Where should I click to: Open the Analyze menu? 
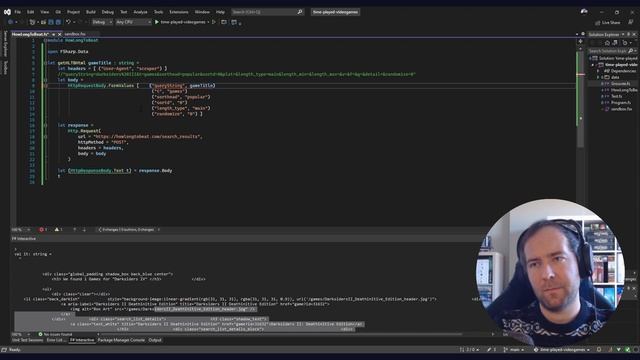point(140,12)
